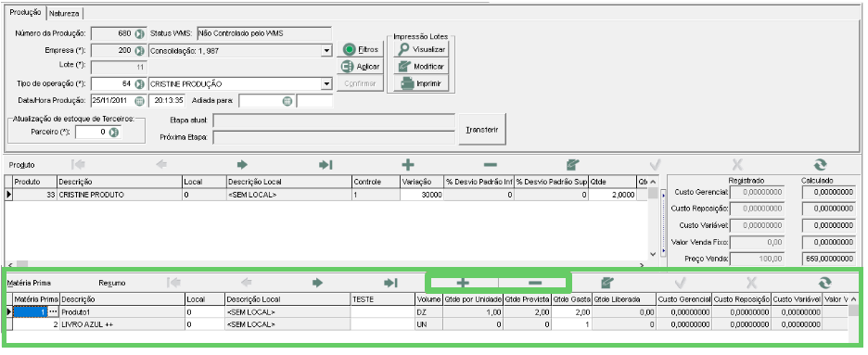Image resolution: width=868 pixels, height=355 pixels.
Task: Click the Transferir button
Action: click(x=482, y=130)
